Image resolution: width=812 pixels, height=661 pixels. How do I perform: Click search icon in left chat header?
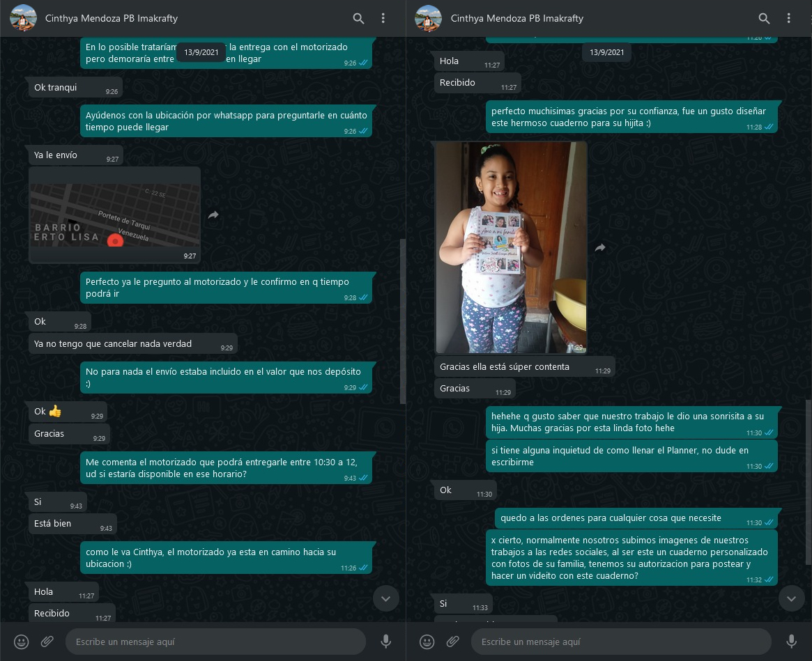(358, 19)
